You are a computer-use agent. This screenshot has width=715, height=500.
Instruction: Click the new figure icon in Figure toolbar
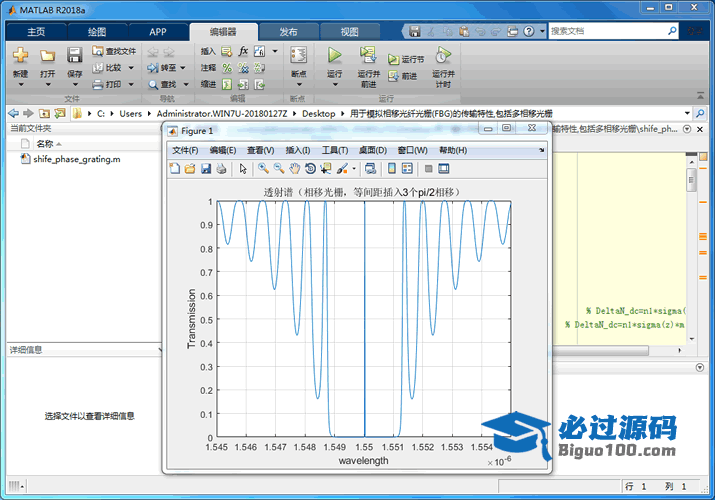[175, 169]
